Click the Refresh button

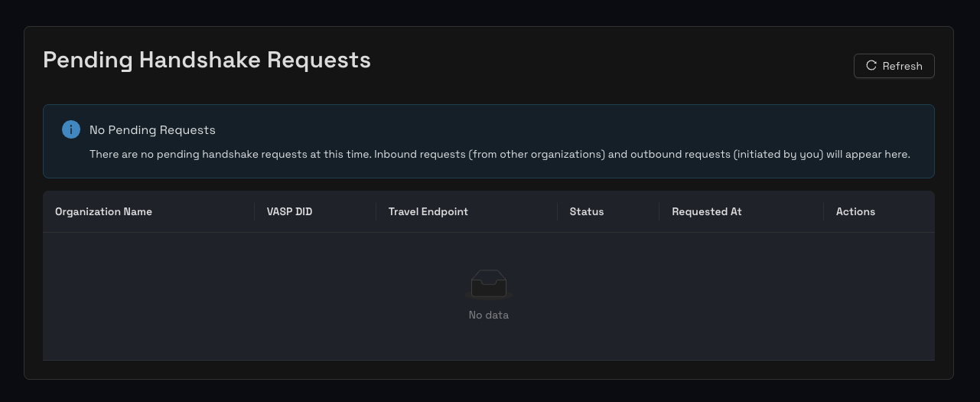point(894,66)
